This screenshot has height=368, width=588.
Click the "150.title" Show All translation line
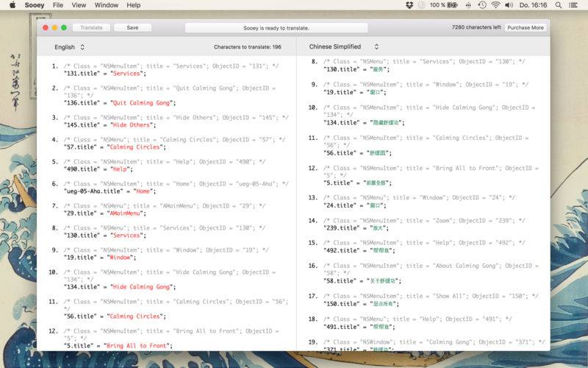[361, 304]
